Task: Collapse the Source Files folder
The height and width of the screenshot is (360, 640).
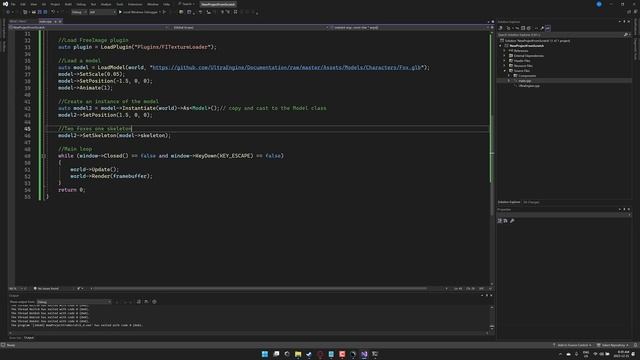Action: click(x=504, y=71)
